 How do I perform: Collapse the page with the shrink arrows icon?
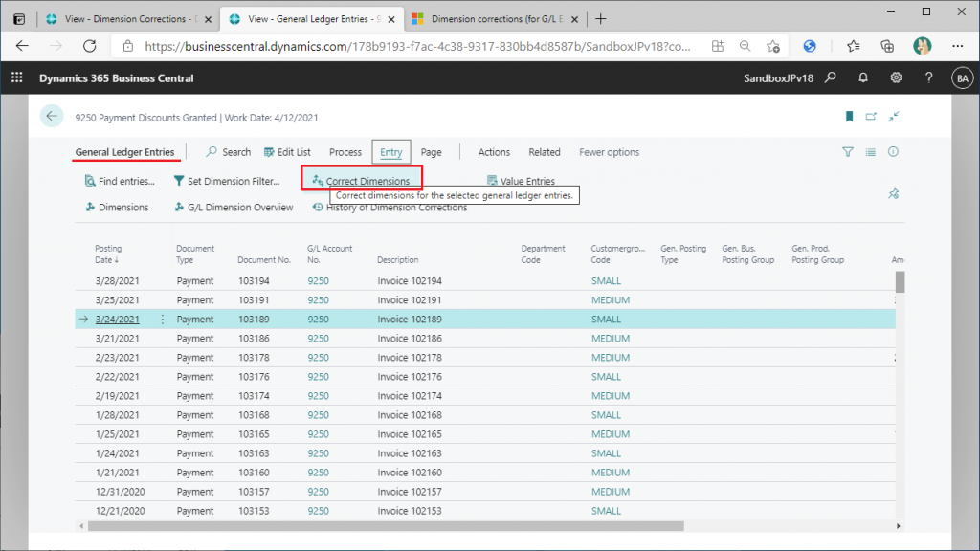(894, 116)
